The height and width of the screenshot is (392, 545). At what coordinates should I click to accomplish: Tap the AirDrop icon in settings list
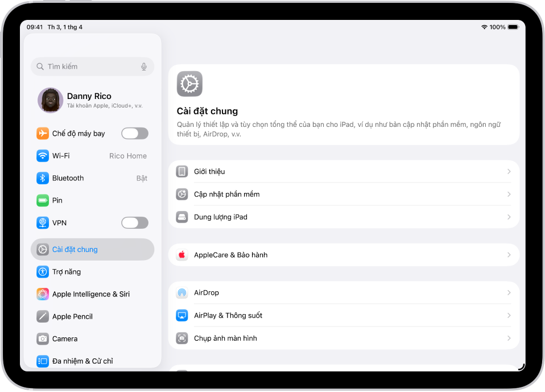click(182, 292)
